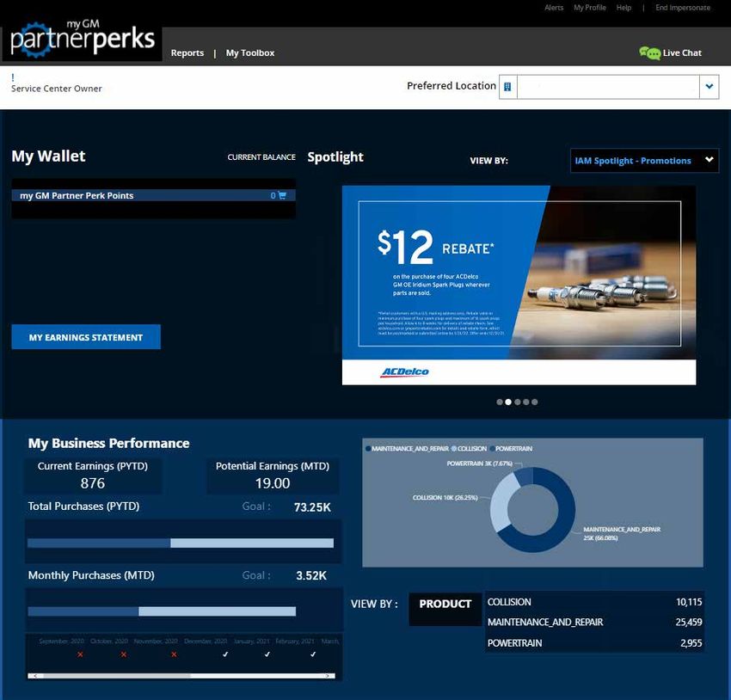Go to the third Spotlight carousel dot
731x700 pixels.
pyautogui.click(x=517, y=402)
